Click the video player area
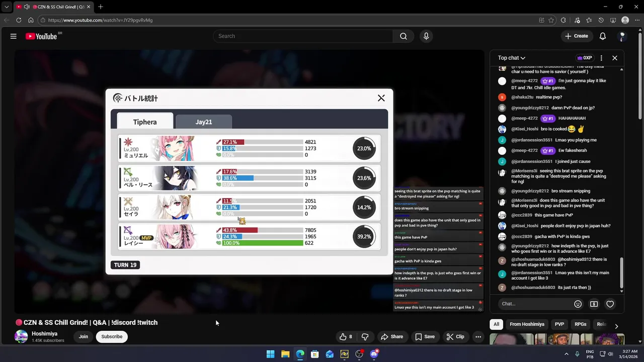Image resolution: width=644 pixels, height=362 pixels. point(249,181)
